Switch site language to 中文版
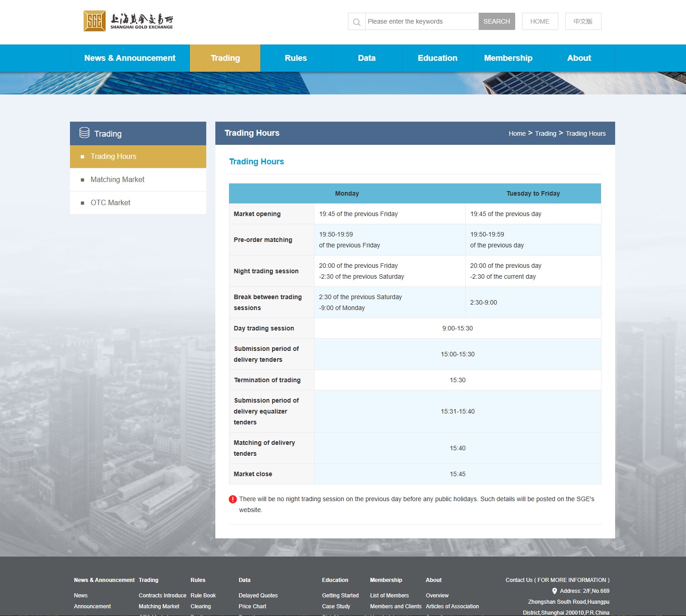 (x=583, y=21)
